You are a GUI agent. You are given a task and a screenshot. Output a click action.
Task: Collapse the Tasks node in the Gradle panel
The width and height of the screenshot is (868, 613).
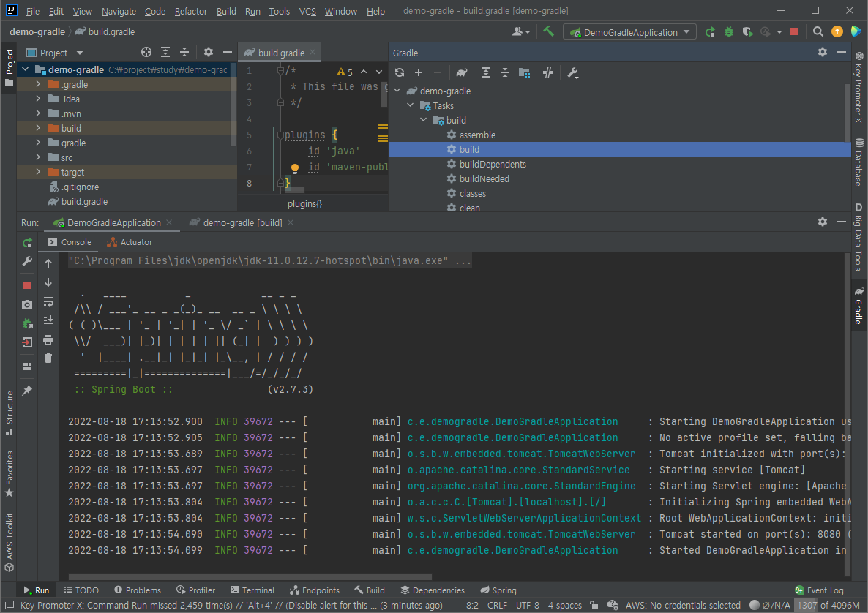[410, 105]
